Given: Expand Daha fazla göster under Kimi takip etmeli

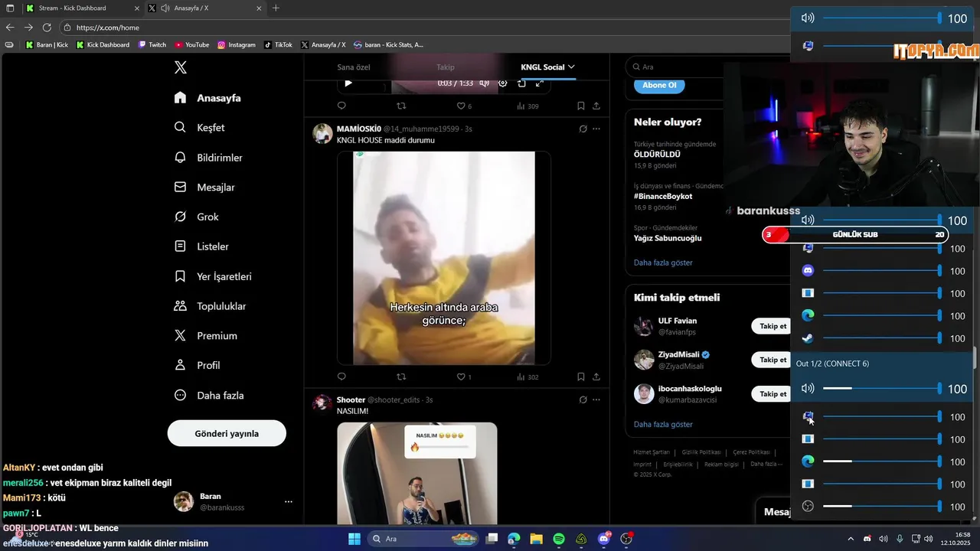Looking at the screenshot, I should pos(663,424).
